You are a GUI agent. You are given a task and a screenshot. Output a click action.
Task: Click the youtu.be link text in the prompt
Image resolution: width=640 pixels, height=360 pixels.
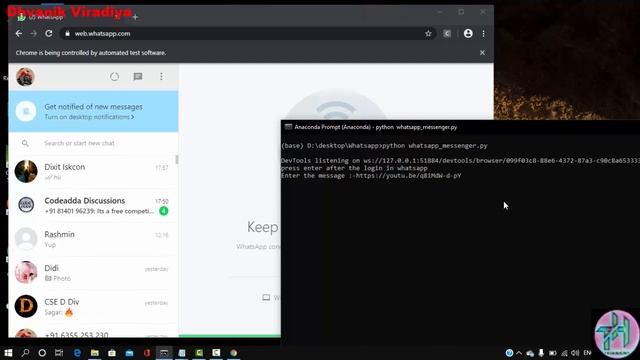pyautogui.click(x=409, y=176)
